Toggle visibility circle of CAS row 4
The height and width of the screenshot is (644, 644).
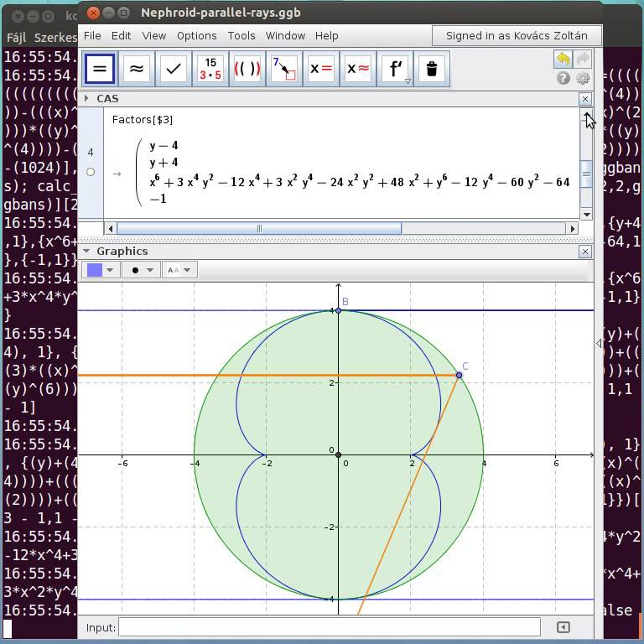(91, 172)
